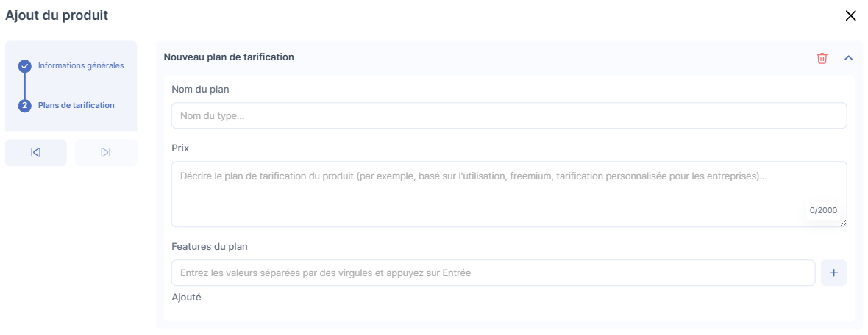Click the Prix textarea resize handle
Viewport: 868px width, 335px height.
pos(843,223)
